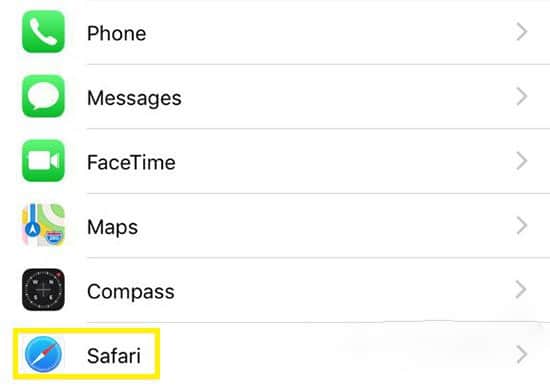Expand Maps settings using right chevron
The image size is (550, 386).
[x=522, y=226]
